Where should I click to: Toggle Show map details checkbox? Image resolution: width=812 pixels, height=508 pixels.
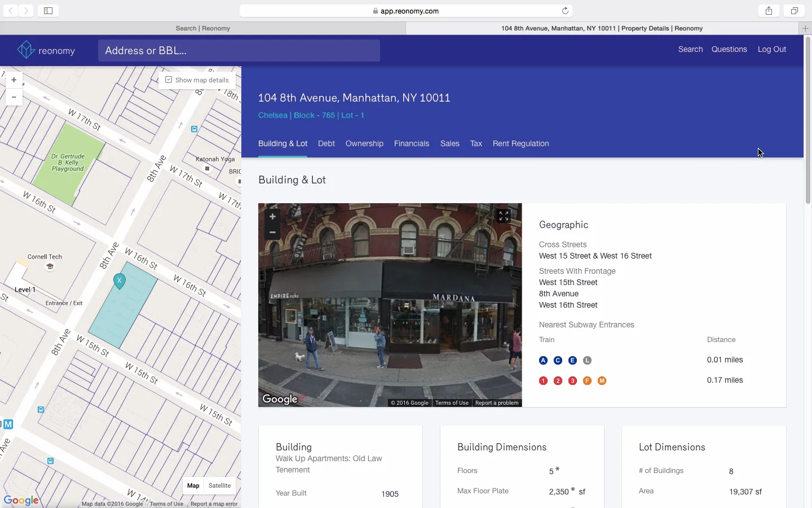tap(169, 80)
